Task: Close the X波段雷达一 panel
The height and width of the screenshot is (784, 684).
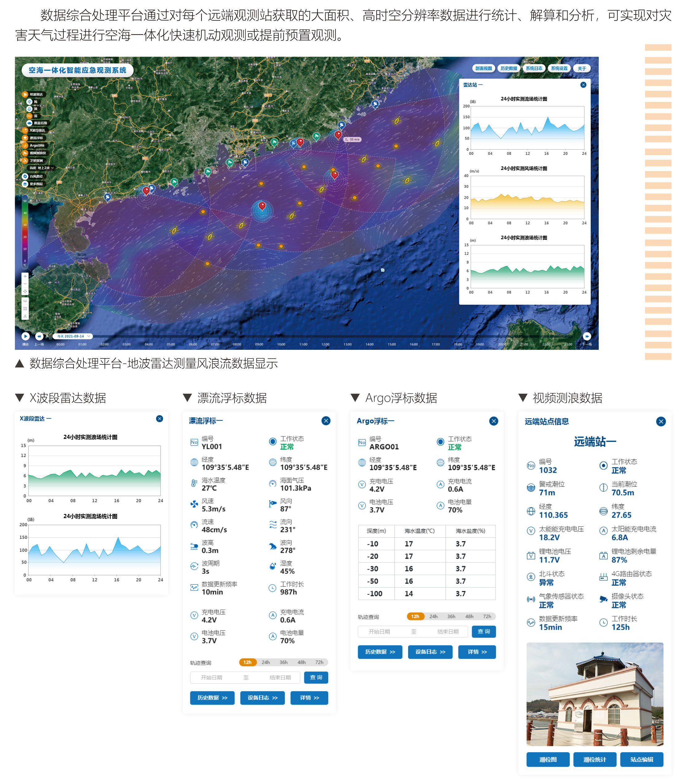Action: tap(159, 419)
